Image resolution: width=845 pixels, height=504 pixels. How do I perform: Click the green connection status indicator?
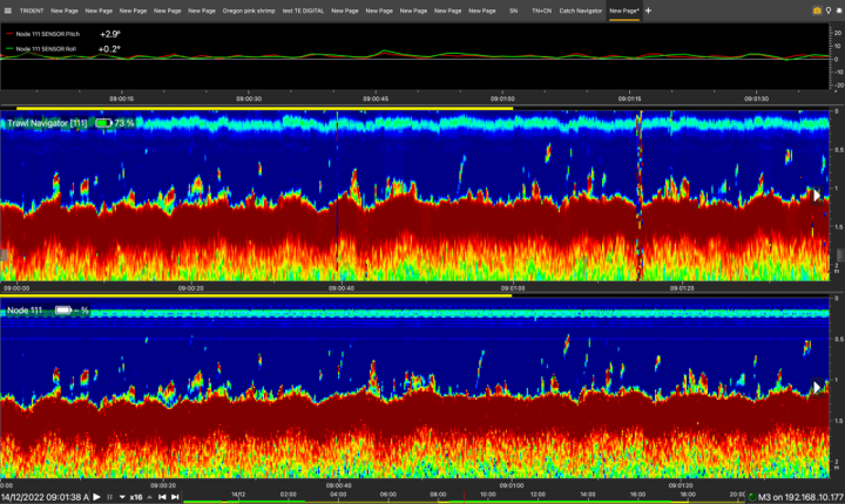point(752,497)
